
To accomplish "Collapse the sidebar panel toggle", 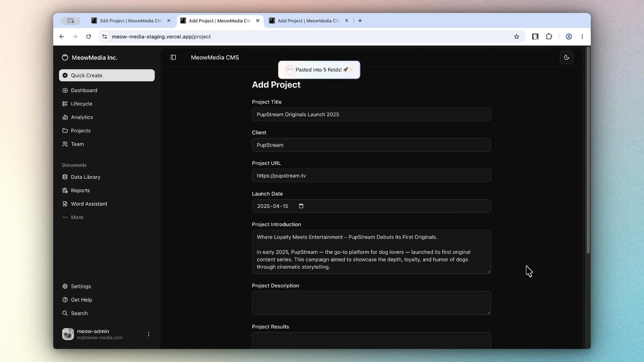I will [174, 57].
